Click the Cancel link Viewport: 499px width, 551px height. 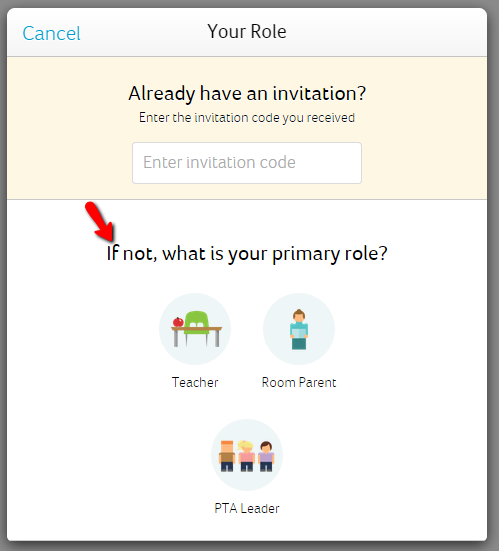[51, 33]
